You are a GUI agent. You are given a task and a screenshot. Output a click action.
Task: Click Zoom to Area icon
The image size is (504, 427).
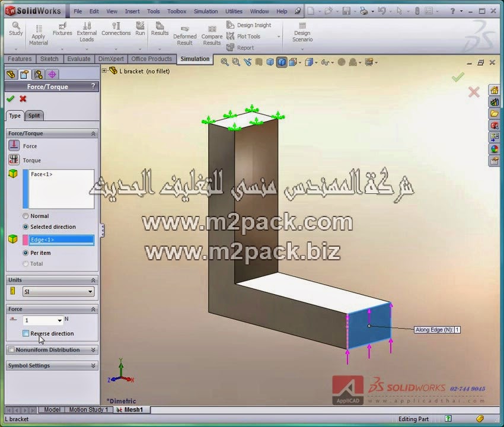236,62
